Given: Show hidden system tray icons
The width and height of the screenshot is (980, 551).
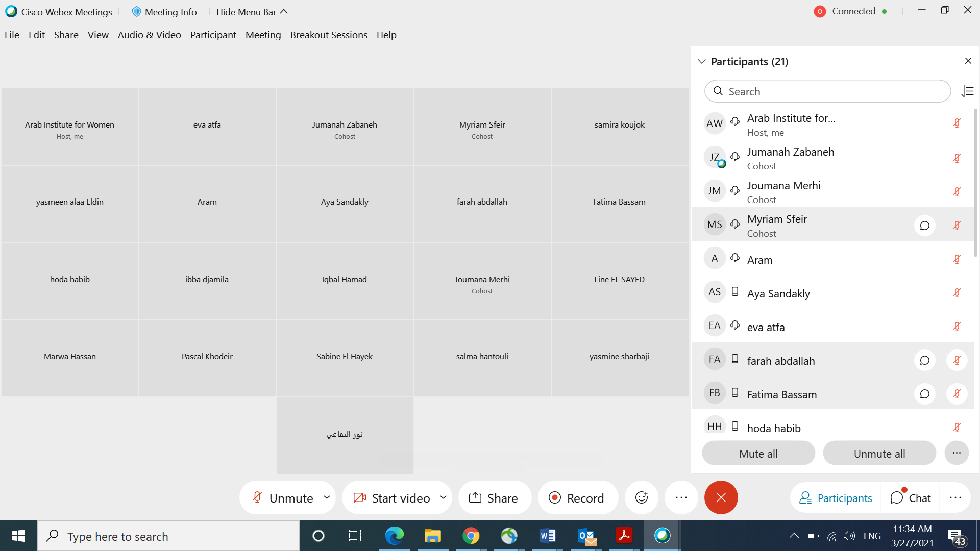Looking at the screenshot, I should [794, 536].
